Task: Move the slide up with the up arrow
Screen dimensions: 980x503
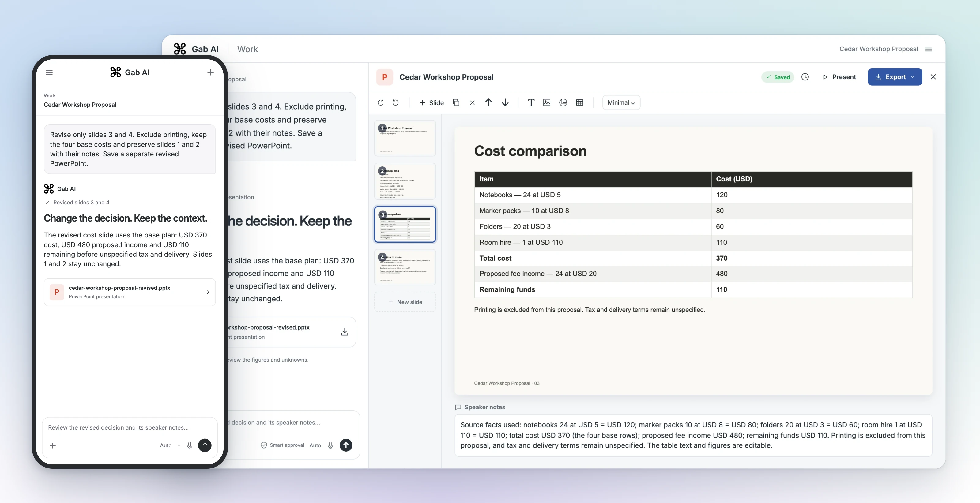Action: coord(488,103)
